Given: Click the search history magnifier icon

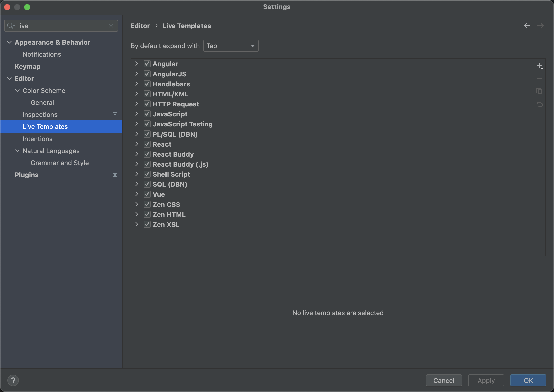Looking at the screenshot, I should click(11, 26).
